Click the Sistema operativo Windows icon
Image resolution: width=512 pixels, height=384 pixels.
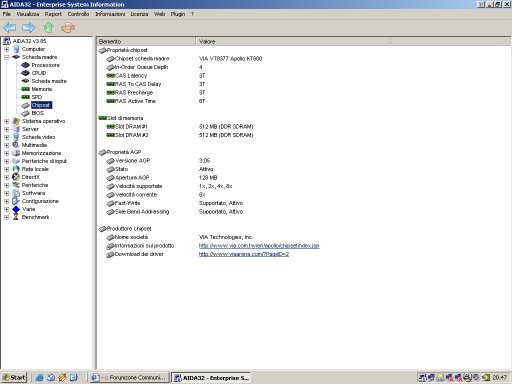pyautogui.click(x=16, y=121)
